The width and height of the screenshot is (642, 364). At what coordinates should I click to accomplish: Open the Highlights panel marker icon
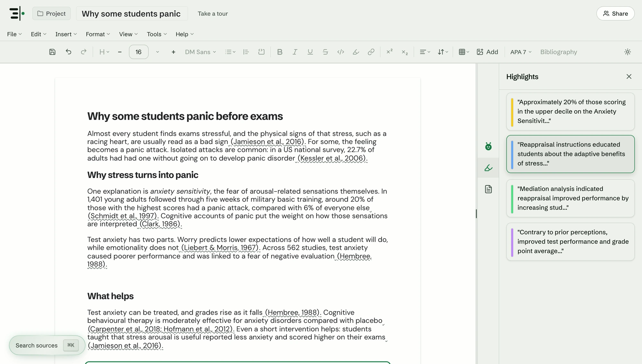(488, 168)
